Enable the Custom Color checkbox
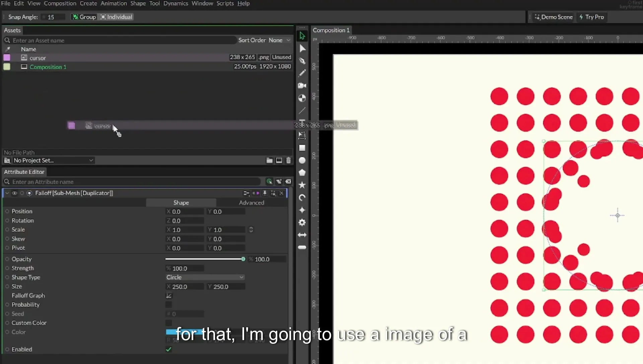The image size is (643, 364). coord(169,323)
